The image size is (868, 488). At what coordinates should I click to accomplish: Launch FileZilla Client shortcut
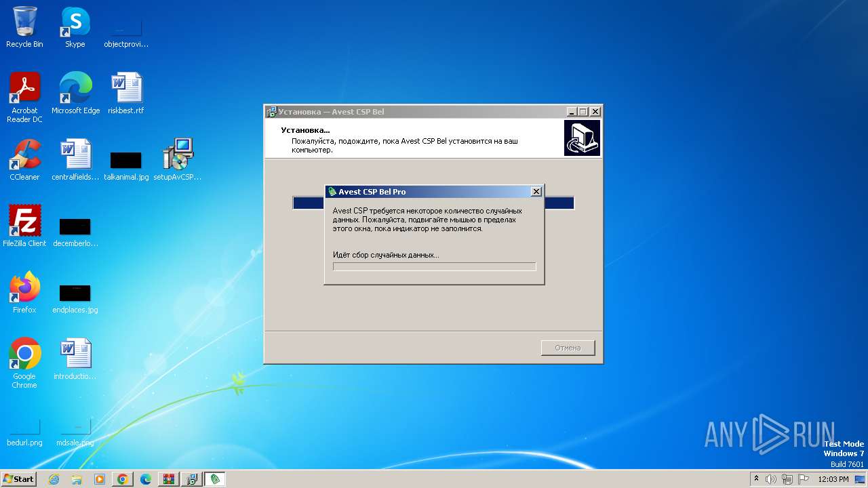pyautogui.click(x=24, y=226)
